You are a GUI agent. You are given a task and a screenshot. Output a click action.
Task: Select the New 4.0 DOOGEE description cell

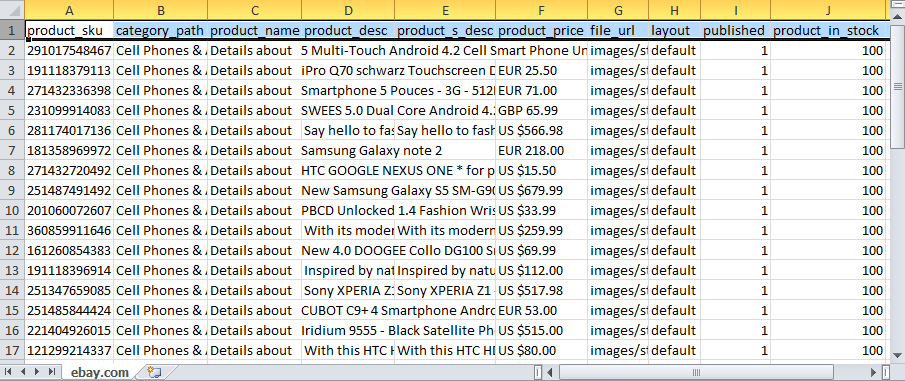pyautogui.click(x=348, y=251)
